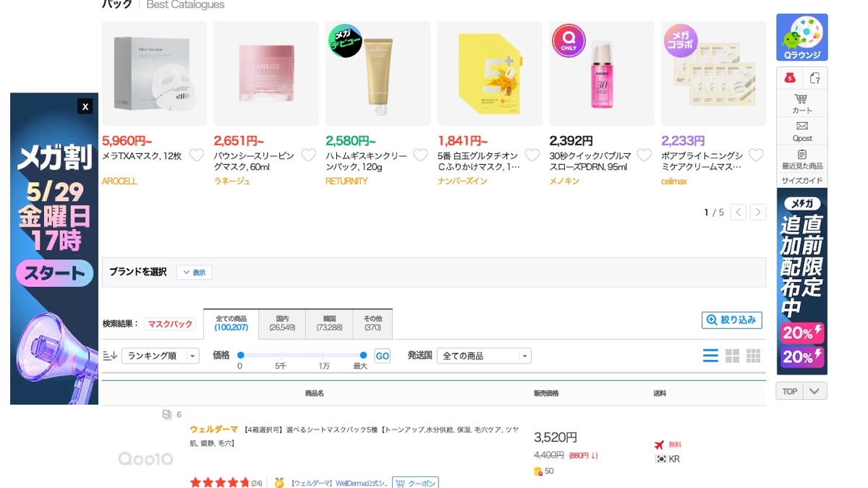Open the RETURNITY brand link
868x488 pixels.
click(346, 181)
